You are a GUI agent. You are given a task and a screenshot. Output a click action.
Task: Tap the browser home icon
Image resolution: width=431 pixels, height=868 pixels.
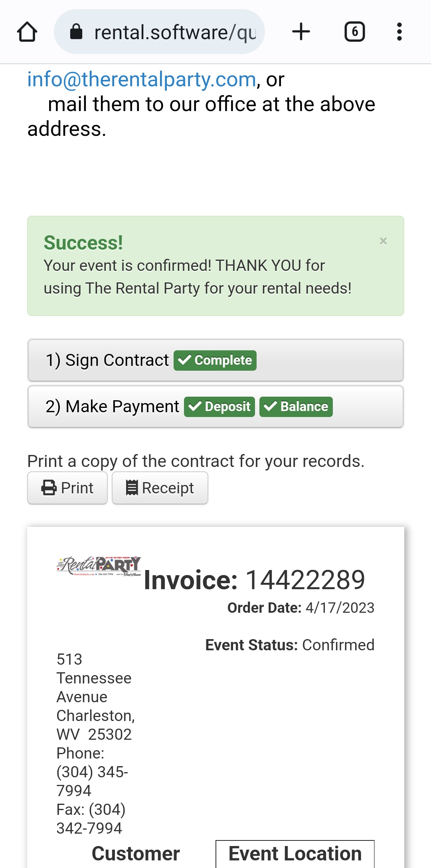click(27, 32)
